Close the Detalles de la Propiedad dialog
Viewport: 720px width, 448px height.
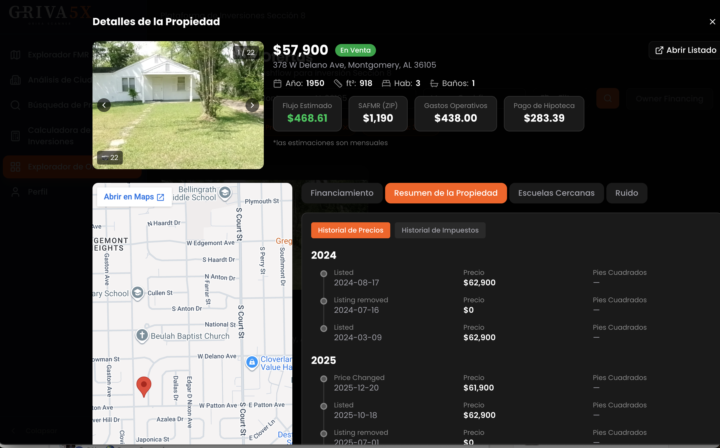point(712,22)
